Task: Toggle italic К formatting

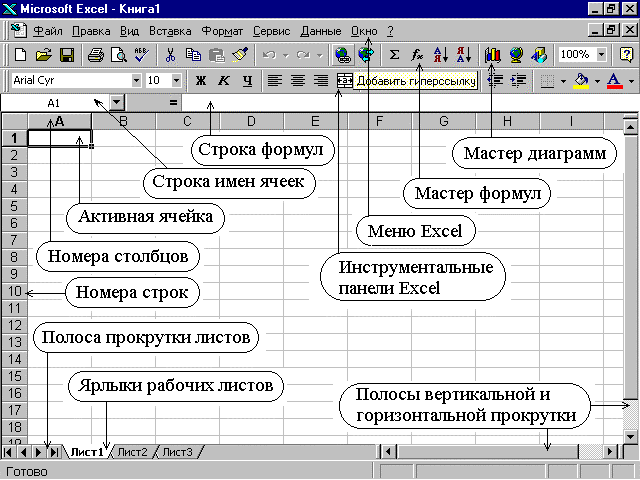Action: tap(223, 80)
